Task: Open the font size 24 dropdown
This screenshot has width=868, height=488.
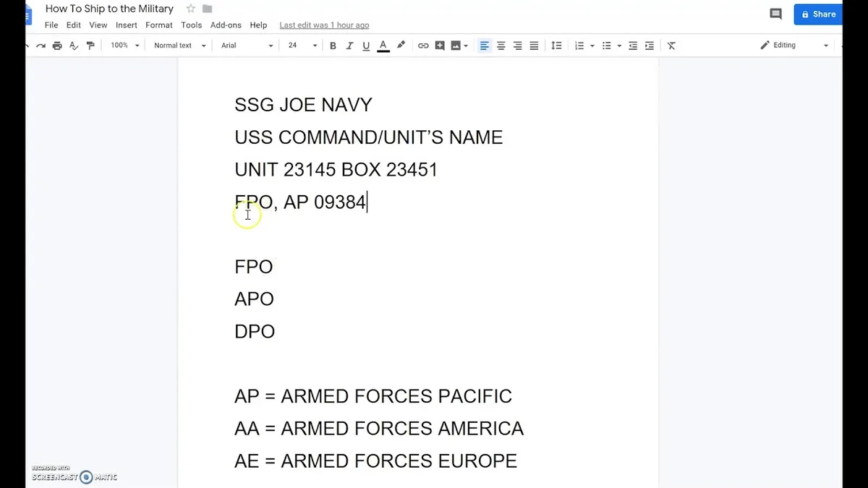Action: point(302,46)
